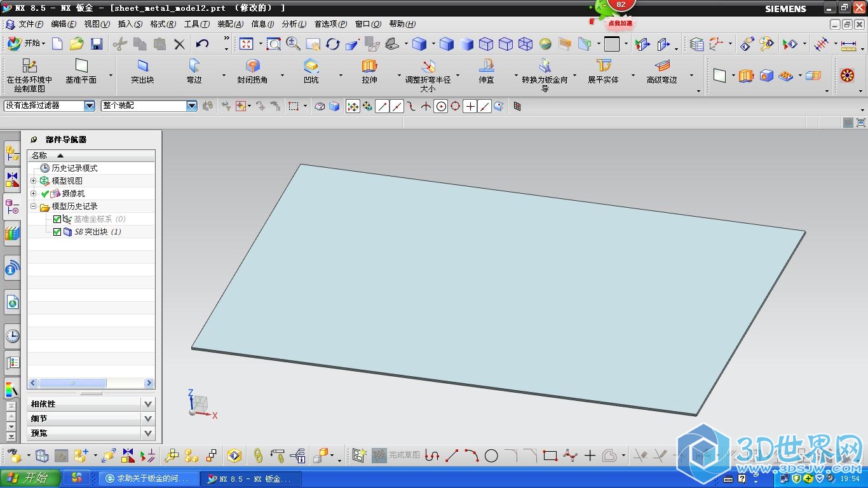
Task: Click the Undo arrow icon
Action: [202, 44]
